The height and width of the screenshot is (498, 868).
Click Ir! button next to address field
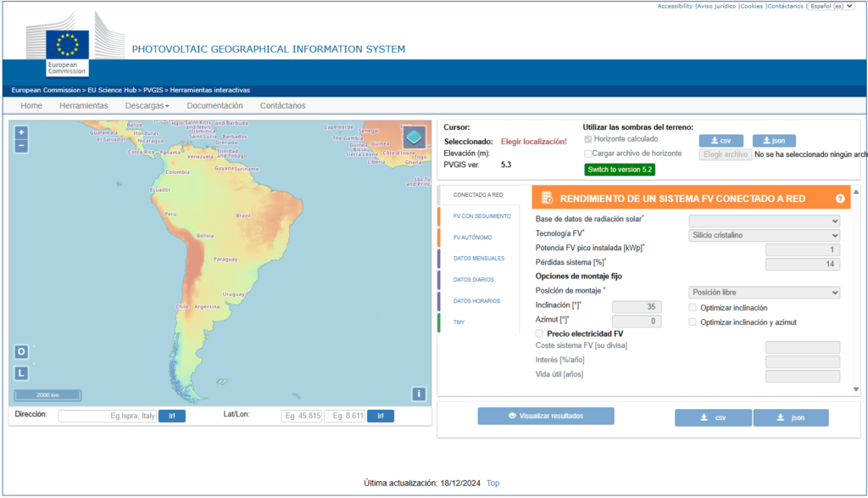click(171, 416)
